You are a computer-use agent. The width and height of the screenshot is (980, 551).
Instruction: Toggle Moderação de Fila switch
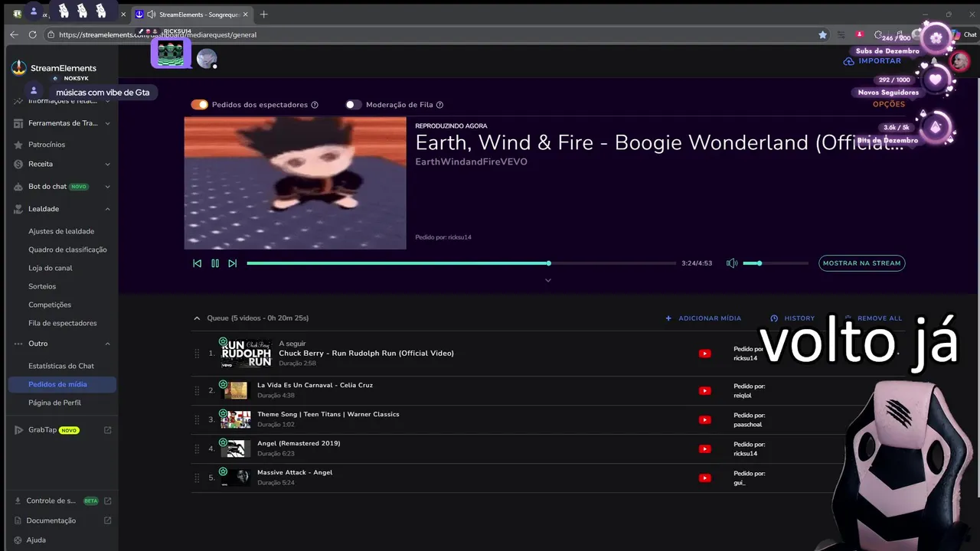[x=353, y=105]
